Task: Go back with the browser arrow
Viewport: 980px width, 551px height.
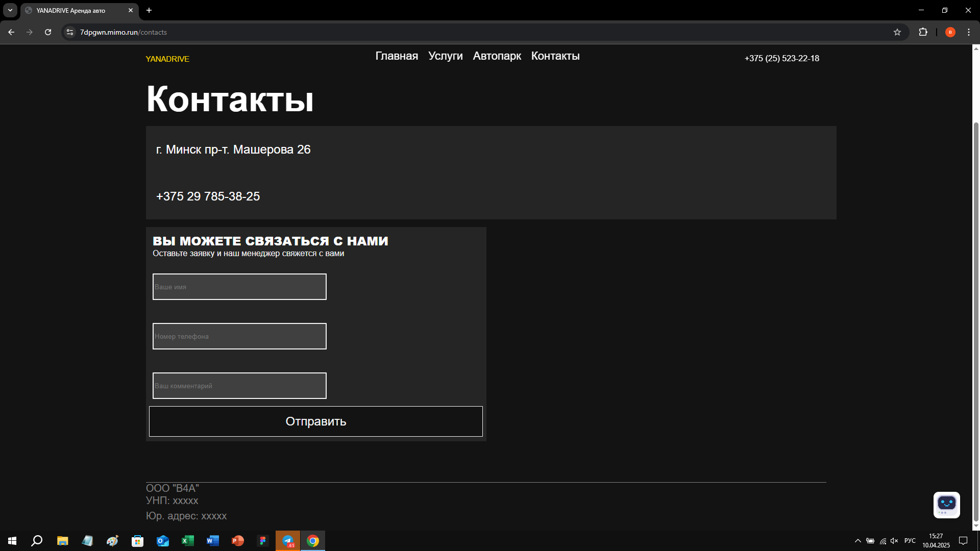Action: [11, 32]
